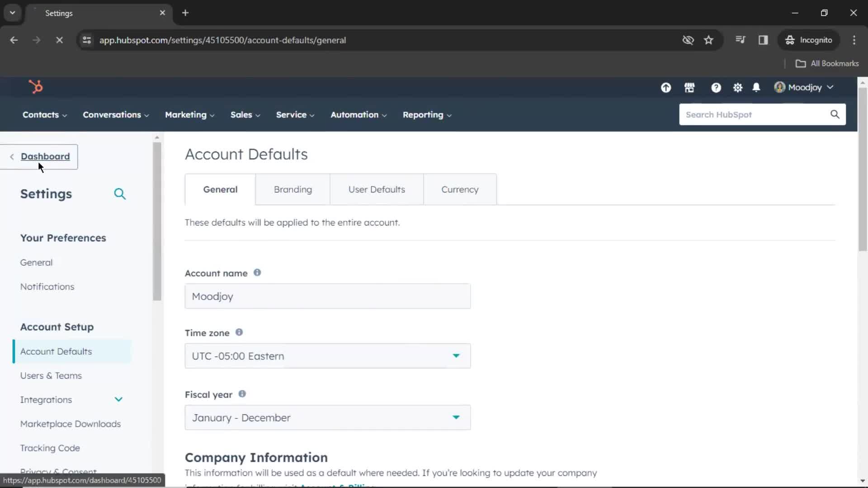The height and width of the screenshot is (488, 868).
Task: Open the Fiscal year dropdown selector
Action: tap(327, 417)
